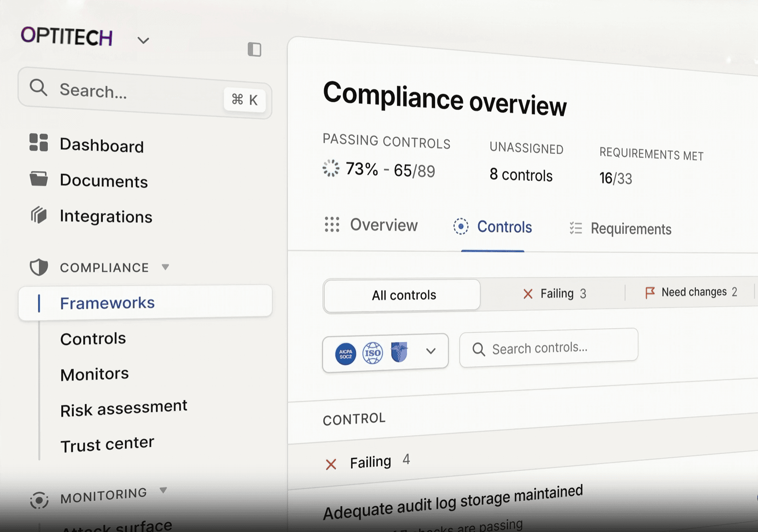Click the Monitoring target icon
Screen dimensions: 758x532
(39, 500)
